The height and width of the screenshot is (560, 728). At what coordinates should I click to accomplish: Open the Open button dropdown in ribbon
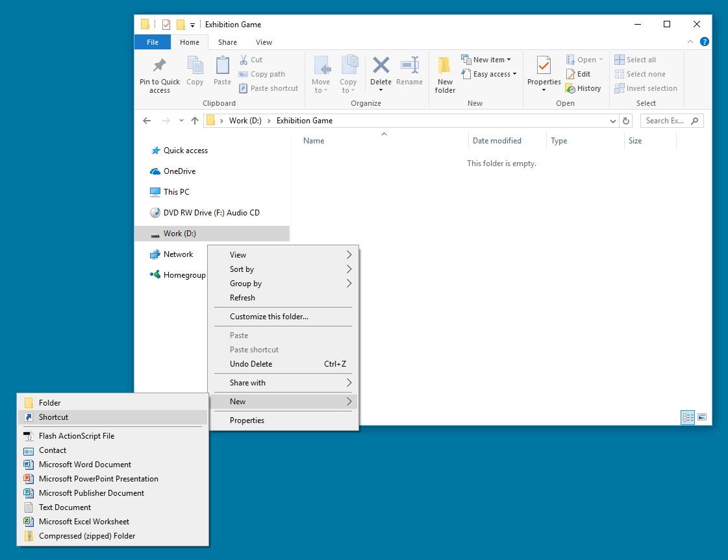(601, 60)
